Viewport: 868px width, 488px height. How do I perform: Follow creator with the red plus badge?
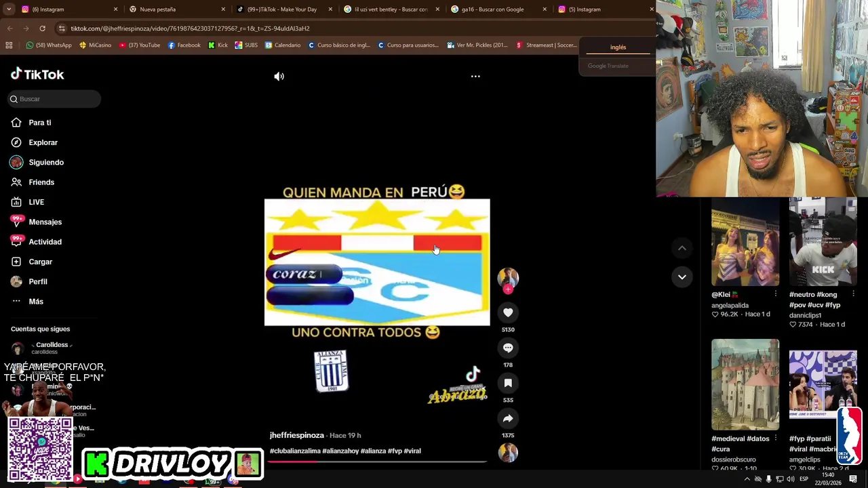[508, 289]
